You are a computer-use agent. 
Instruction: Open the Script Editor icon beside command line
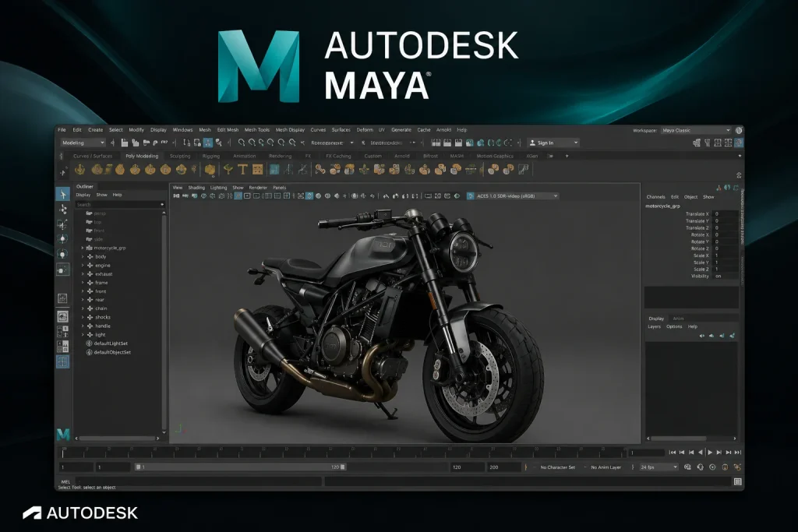737,481
